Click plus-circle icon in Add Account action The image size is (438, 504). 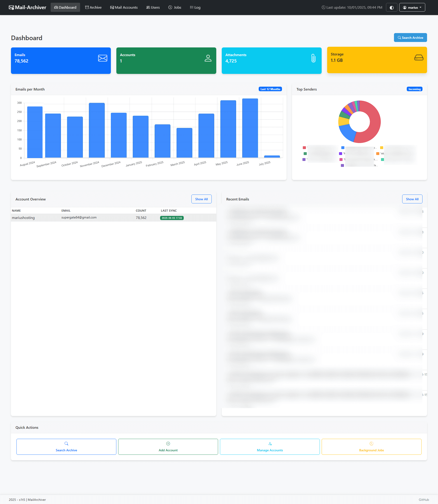point(168,443)
